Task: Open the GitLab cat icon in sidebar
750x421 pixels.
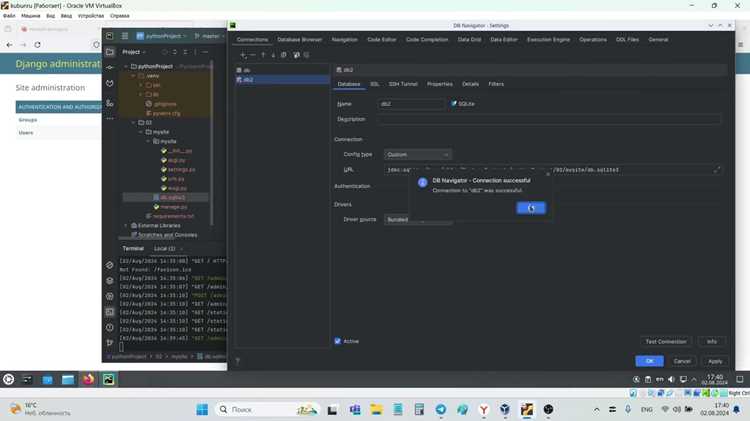Action: 110,84
